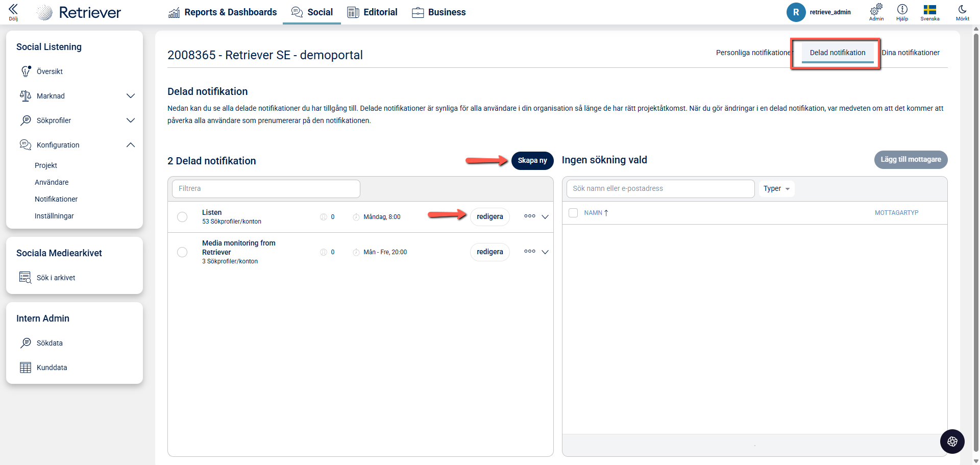Collapse sidebar with the Dölj arrows icon
Screen dimensions: 980x465
point(13,12)
